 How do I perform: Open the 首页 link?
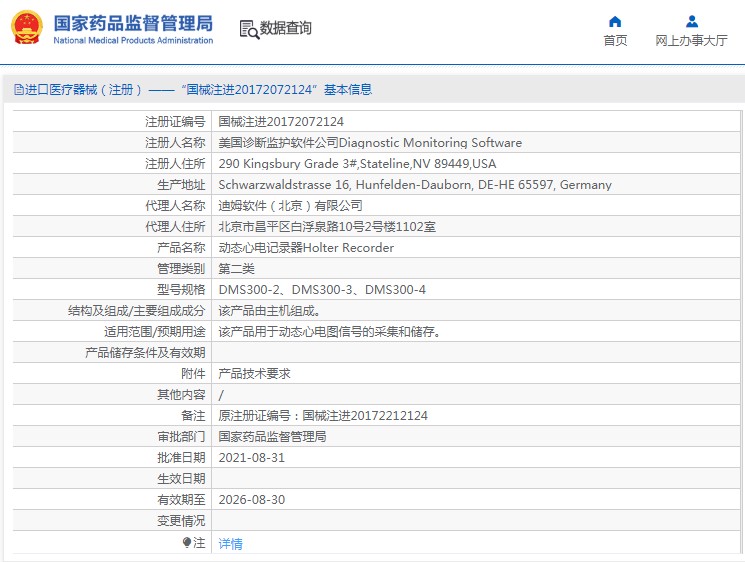click(615, 41)
